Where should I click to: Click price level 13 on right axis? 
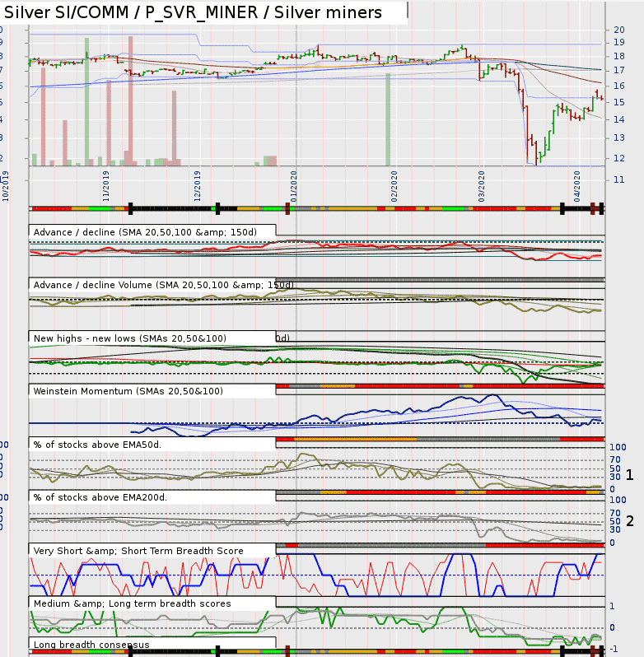point(618,137)
